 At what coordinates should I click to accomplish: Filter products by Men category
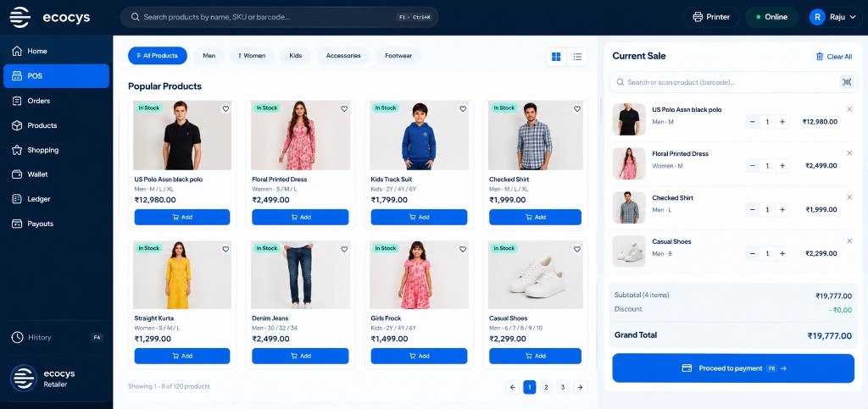click(209, 56)
